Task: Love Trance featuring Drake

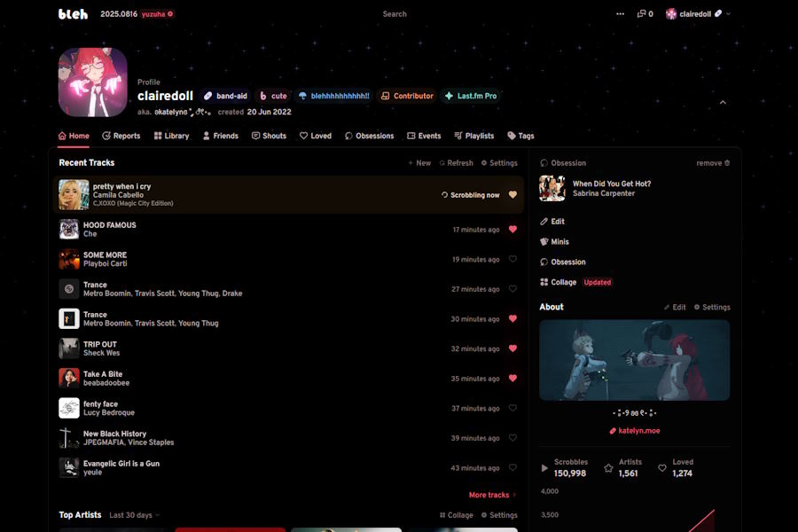Action: pyautogui.click(x=512, y=289)
